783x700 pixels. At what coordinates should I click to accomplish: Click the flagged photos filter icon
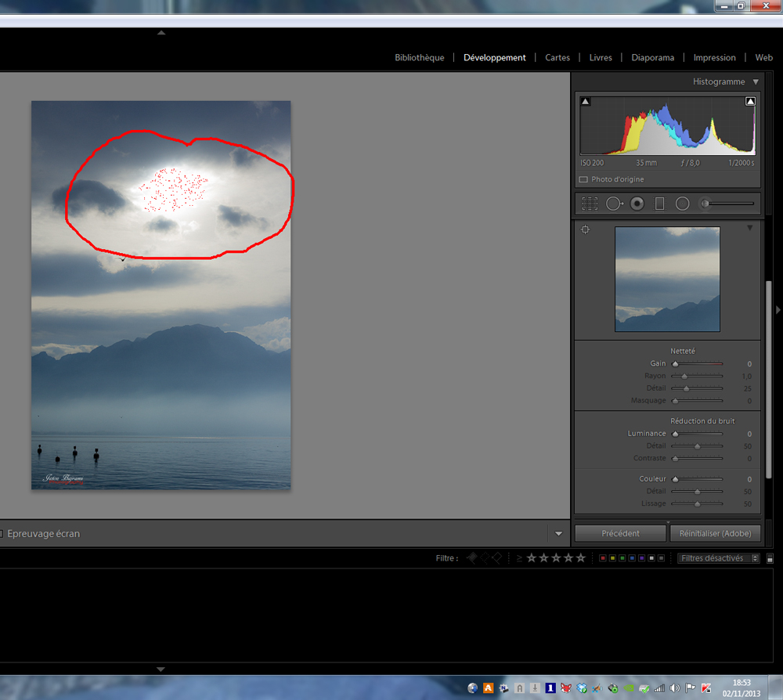[x=471, y=558]
